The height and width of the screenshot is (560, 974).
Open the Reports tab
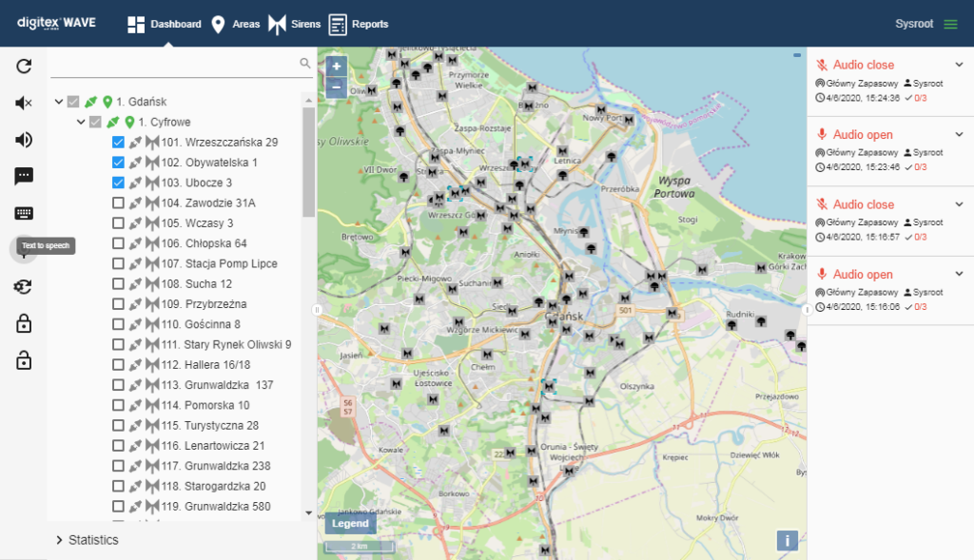(x=359, y=24)
